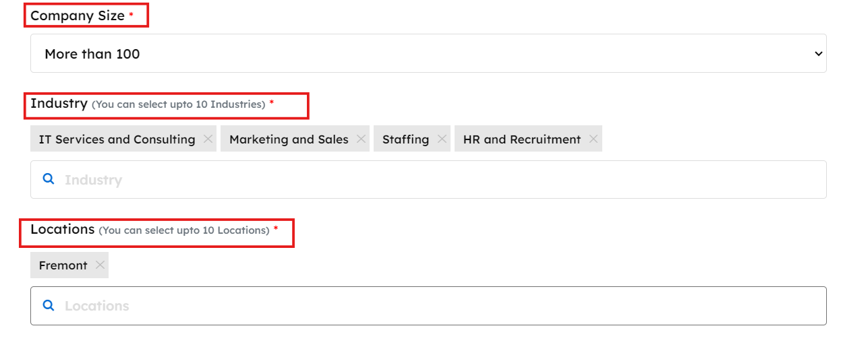Delete the Staffing industry tag
This screenshot has height=355, width=868.
point(442,139)
